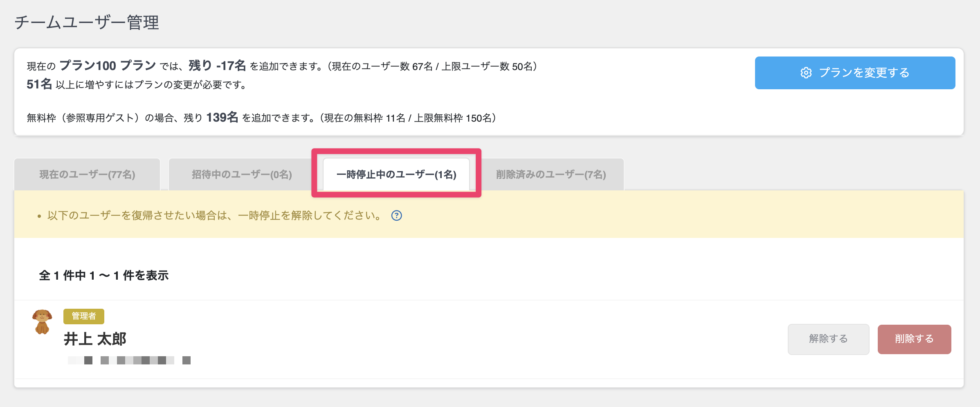Click the user name 井上 太郎

click(x=95, y=339)
